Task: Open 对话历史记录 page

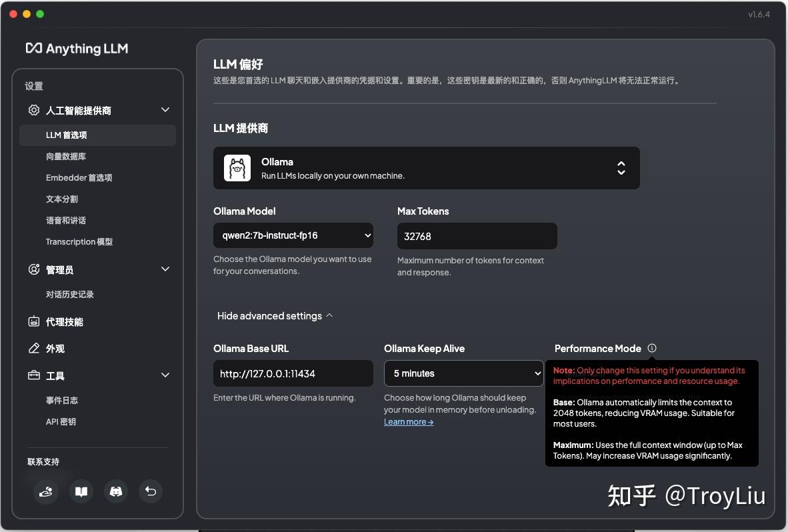Action: [x=70, y=295]
